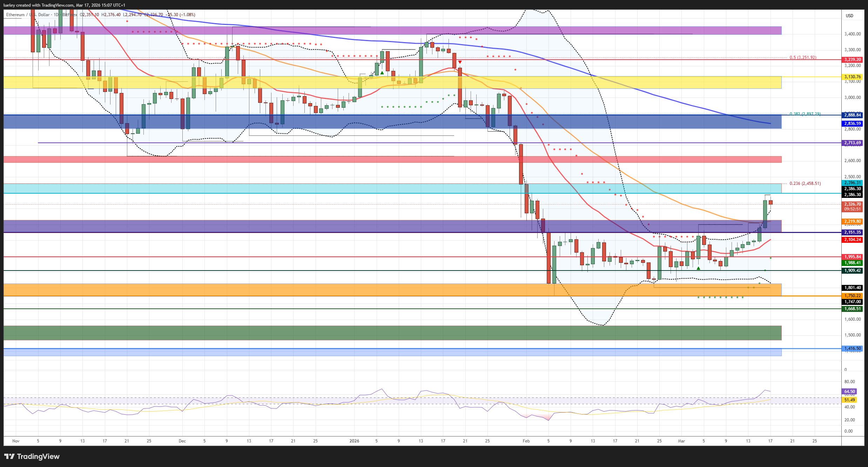Click the green up-triangle marker in early January
The image size is (868, 467).
click(x=382, y=73)
